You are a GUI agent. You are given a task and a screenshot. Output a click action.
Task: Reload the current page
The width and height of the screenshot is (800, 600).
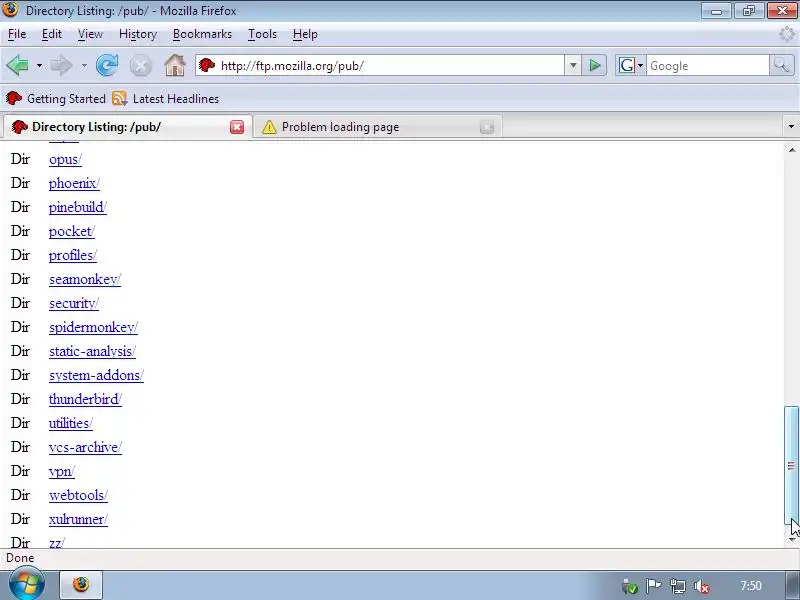coord(107,65)
